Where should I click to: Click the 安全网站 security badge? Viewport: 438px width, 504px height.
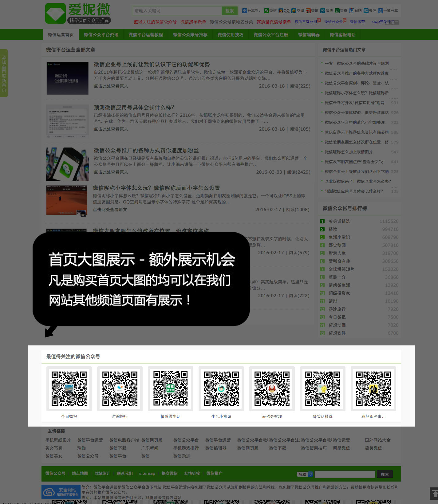tap(61, 492)
